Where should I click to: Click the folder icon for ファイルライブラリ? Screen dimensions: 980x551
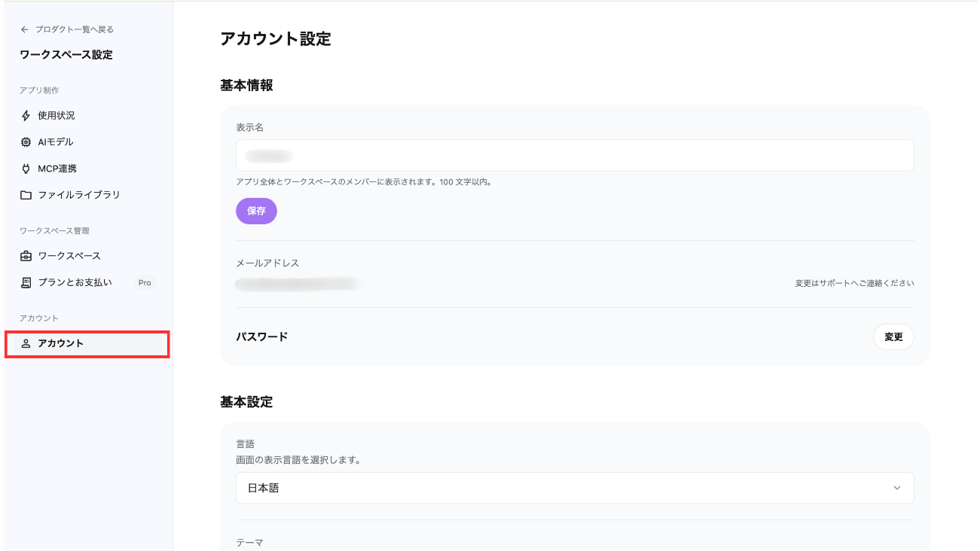[26, 195]
